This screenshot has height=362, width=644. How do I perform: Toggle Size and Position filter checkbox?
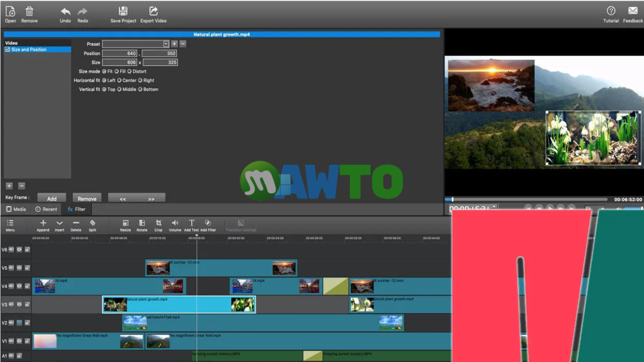click(x=8, y=50)
